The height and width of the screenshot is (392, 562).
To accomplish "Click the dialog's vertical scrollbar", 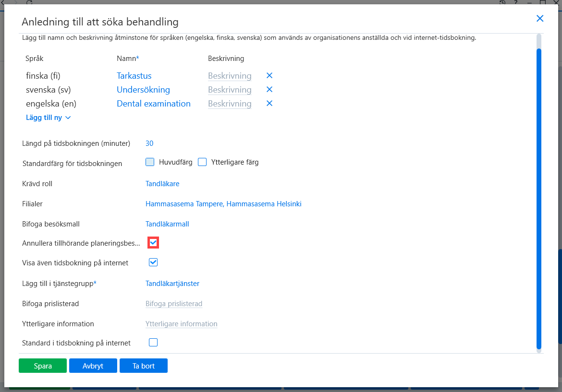I will coord(538,199).
